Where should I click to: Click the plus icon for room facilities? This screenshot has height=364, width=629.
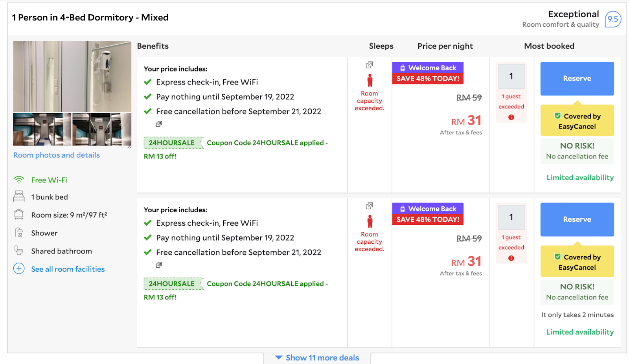(x=19, y=268)
